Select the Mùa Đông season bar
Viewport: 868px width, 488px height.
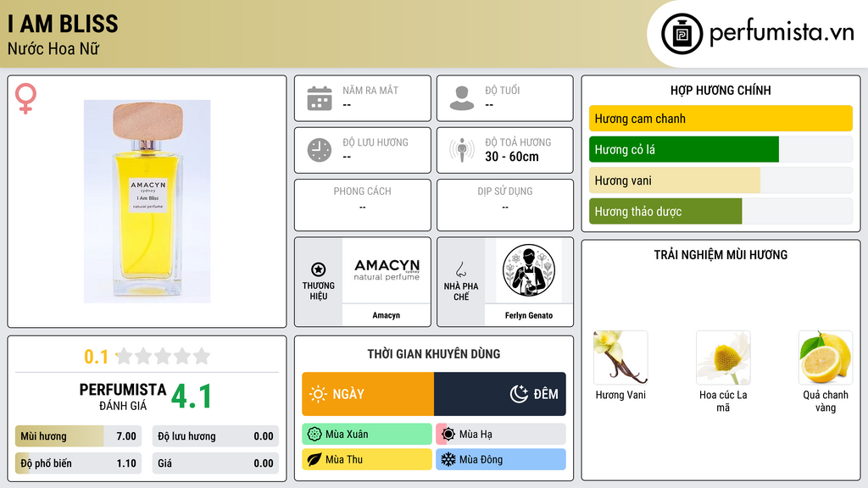[501, 459]
